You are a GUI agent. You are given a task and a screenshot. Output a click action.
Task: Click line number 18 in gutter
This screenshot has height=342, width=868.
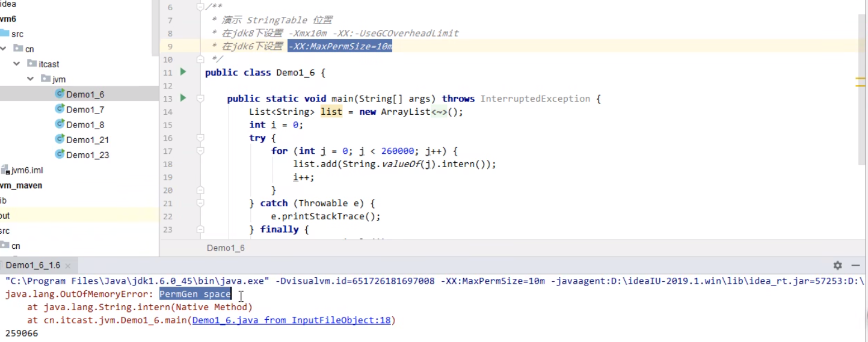(x=167, y=164)
